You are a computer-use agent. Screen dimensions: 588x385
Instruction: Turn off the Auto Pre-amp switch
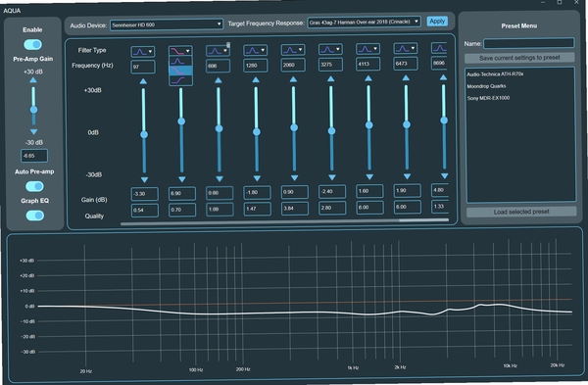click(x=34, y=186)
